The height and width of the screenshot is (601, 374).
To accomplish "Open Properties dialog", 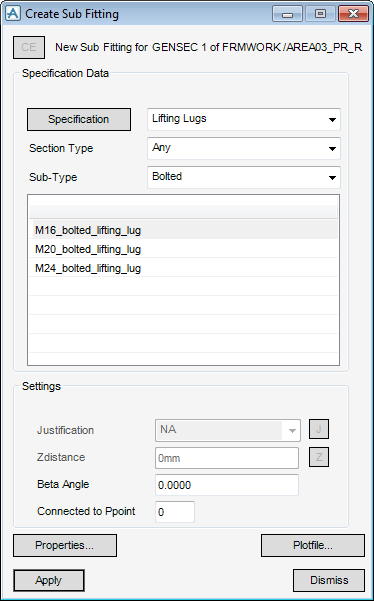I will pyautogui.click(x=65, y=545).
